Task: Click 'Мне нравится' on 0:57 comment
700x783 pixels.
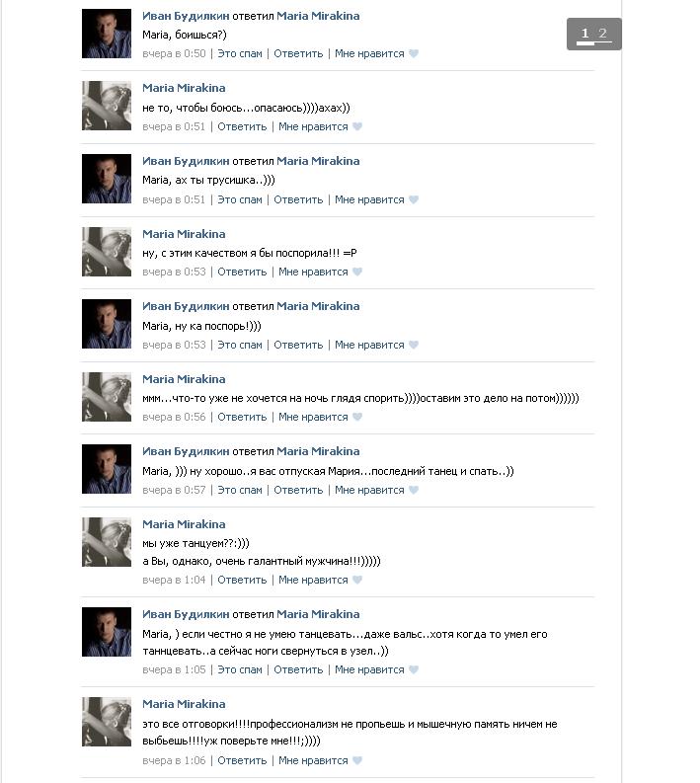Action: [369, 490]
